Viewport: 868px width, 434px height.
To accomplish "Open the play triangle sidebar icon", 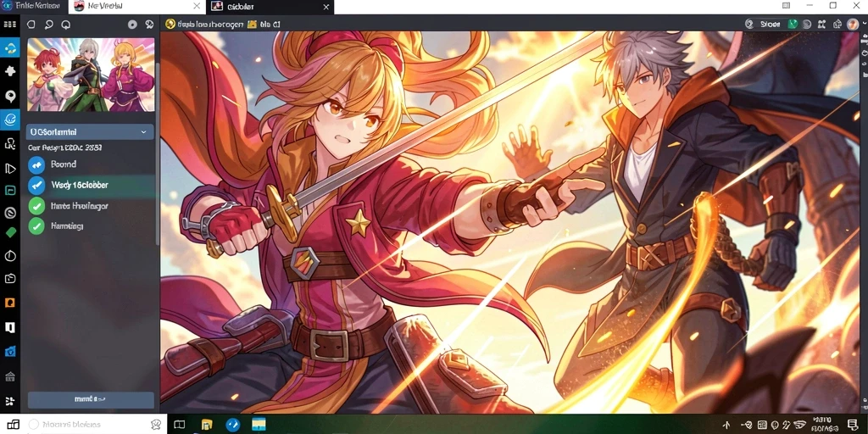I will point(10,169).
